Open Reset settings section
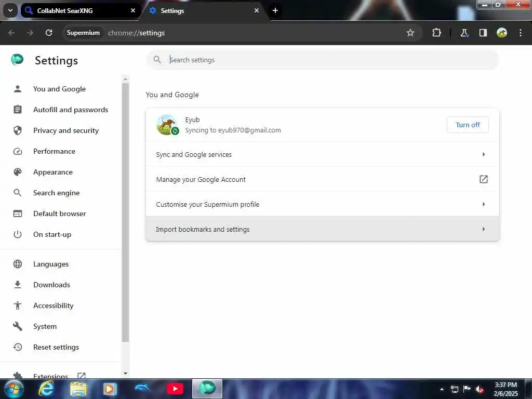The image size is (532, 399). click(60, 347)
